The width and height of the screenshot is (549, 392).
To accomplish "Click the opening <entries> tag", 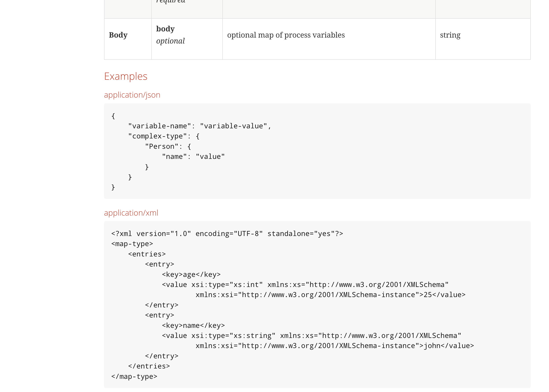I will click(147, 254).
